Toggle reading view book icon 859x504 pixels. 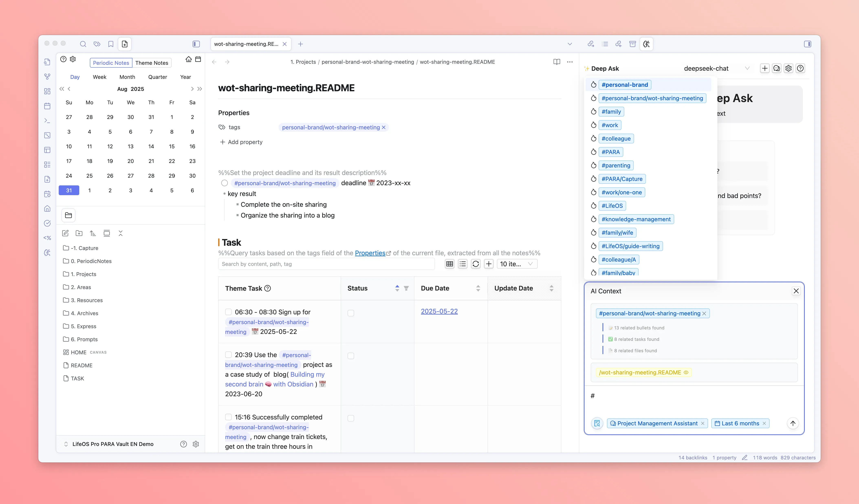(x=556, y=62)
